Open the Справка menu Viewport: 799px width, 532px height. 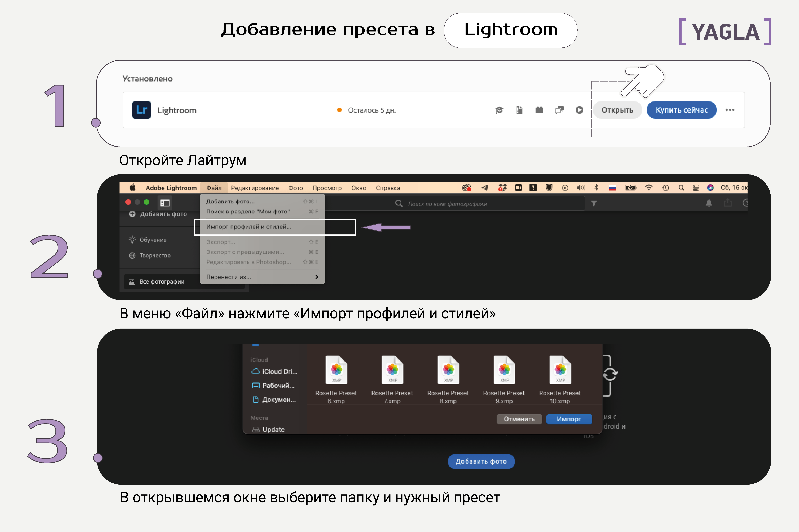[x=388, y=188]
